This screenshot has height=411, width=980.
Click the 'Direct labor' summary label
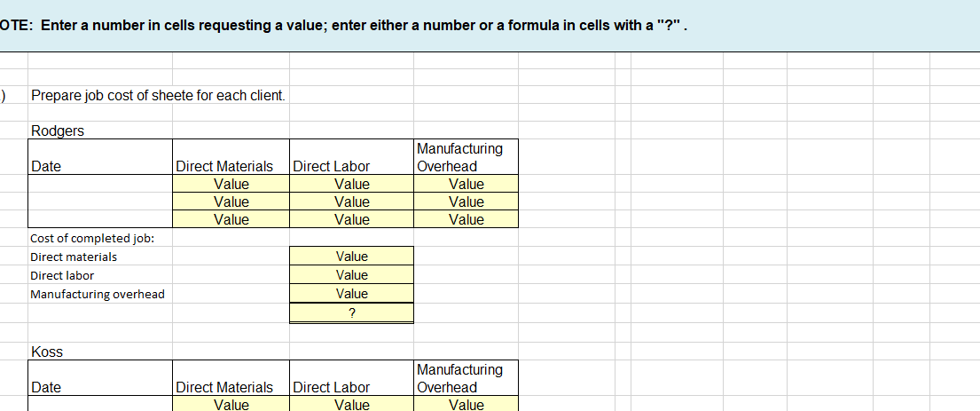(62, 275)
